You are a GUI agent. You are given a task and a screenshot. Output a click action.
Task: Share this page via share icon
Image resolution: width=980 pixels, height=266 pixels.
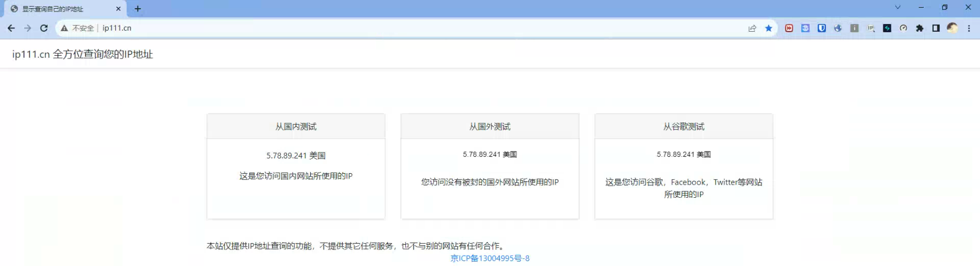752,28
